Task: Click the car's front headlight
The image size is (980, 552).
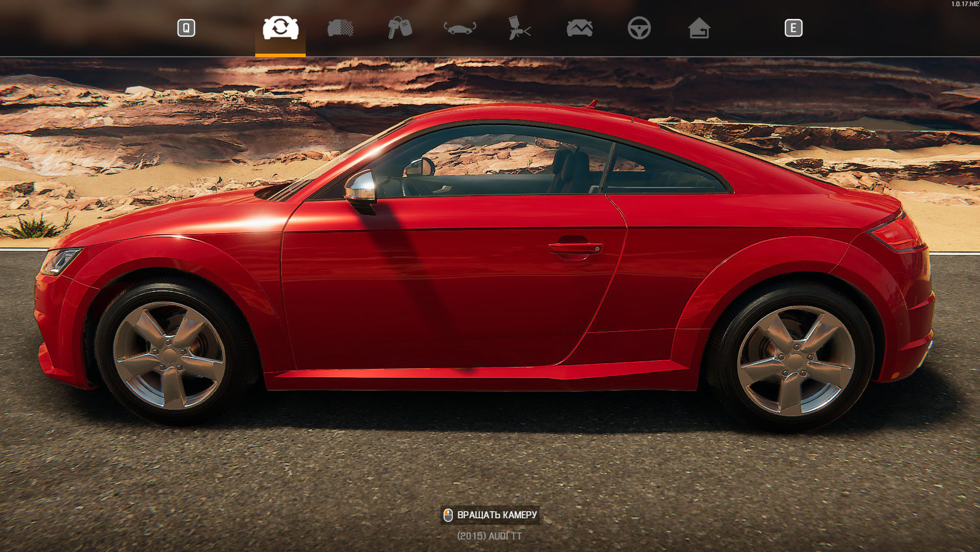Action: point(60,261)
